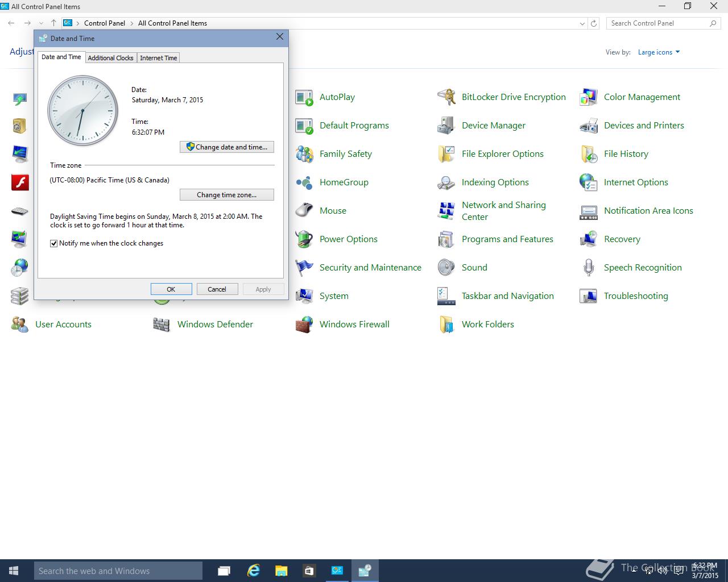Open Troubleshooting icon
This screenshot has height=582, width=728.
click(589, 296)
